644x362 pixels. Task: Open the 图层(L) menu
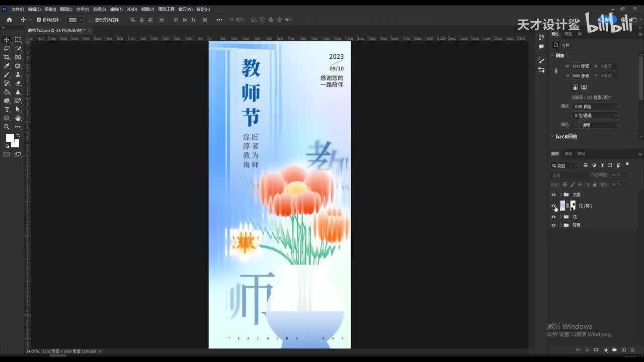click(x=66, y=9)
